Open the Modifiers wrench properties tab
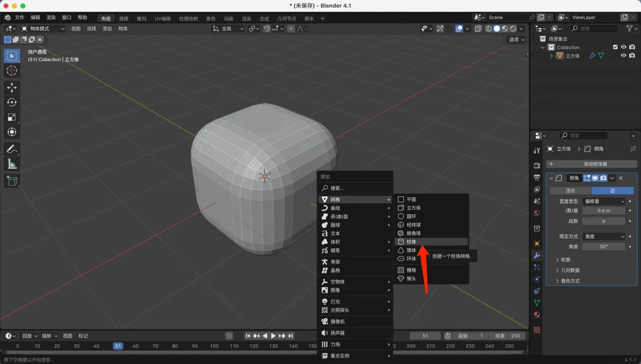The height and width of the screenshot is (364, 641). click(537, 255)
